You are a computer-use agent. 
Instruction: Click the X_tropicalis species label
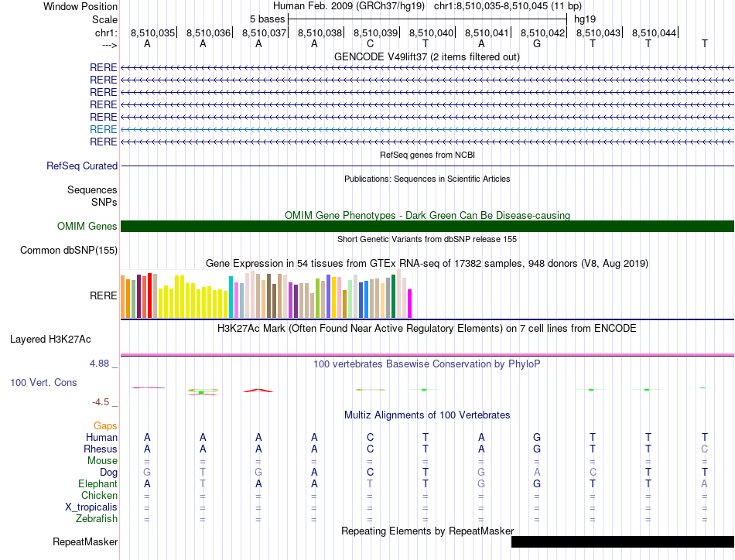point(91,507)
